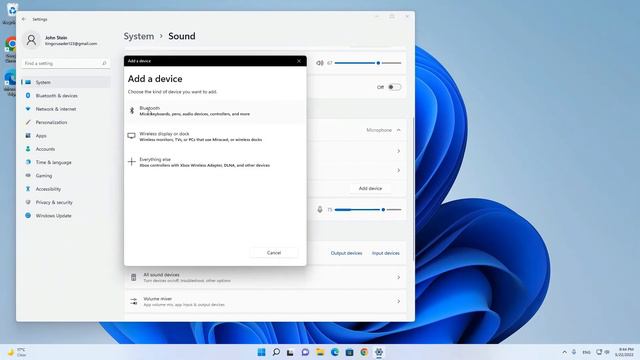
Task: Click the Gaming controller icon
Action: tap(28, 176)
